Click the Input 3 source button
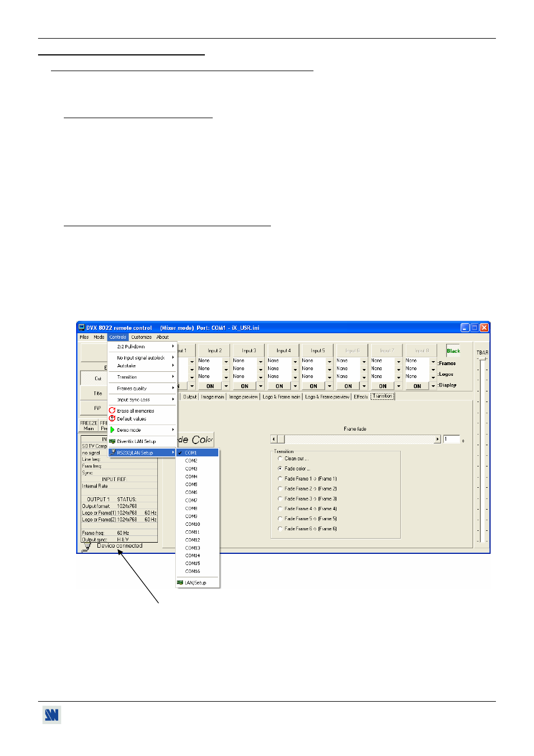 pos(249,351)
